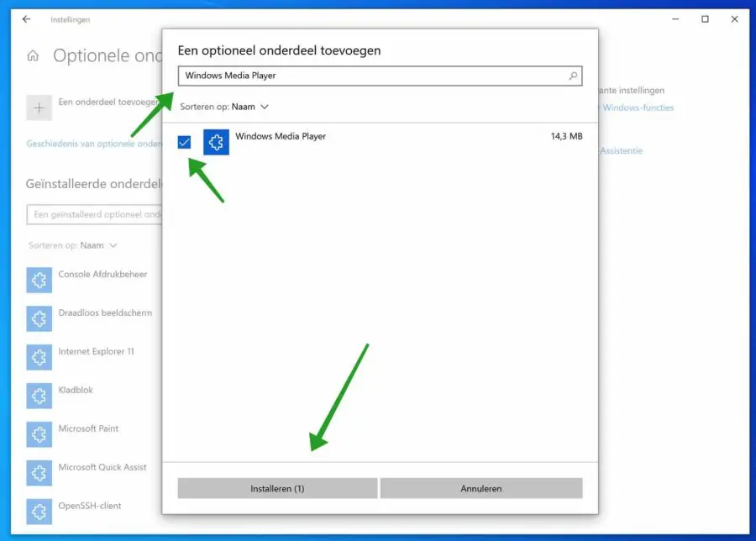Viewport: 756px width, 541px height.
Task: Maximize the Instellingen window
Action: pos(705,19)
